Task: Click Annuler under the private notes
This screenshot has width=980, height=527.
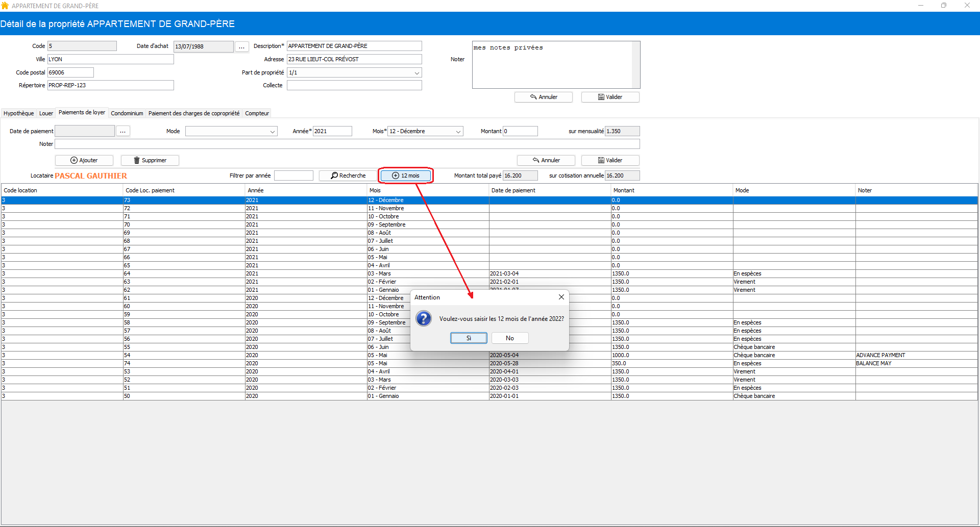Action: (544, 97)
